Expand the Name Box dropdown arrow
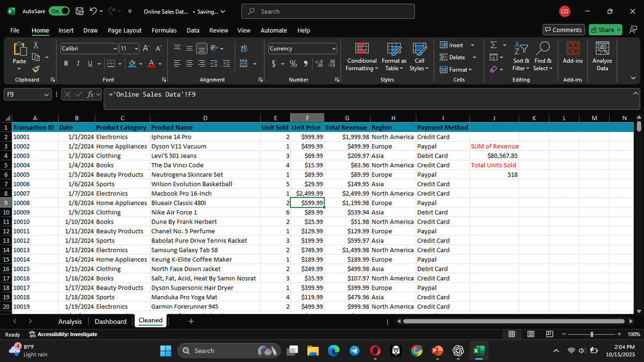 click(x=47, y=94)
